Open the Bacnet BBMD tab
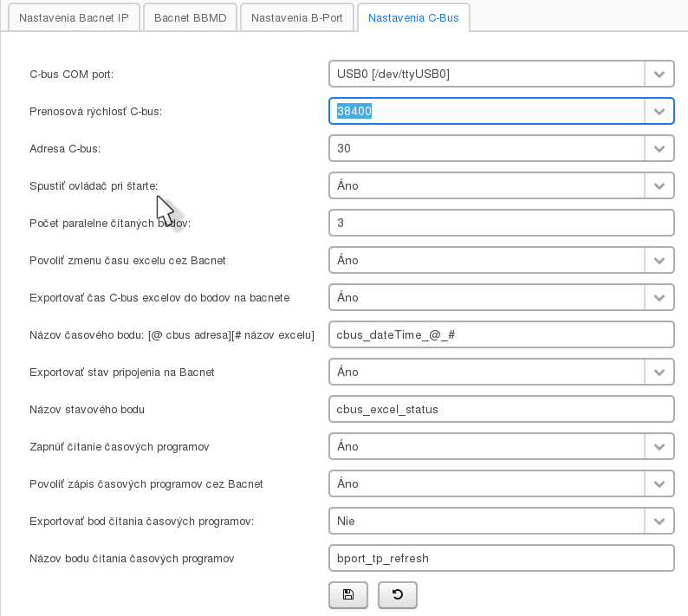Image resolution: width=688 pixels, height=616 pixels. (x=191, y=17)
